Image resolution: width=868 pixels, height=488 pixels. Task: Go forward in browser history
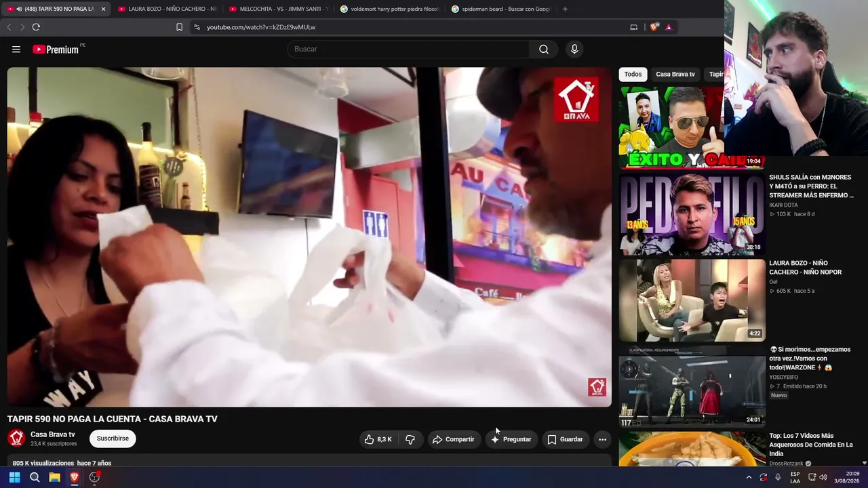tap(22, 27)
